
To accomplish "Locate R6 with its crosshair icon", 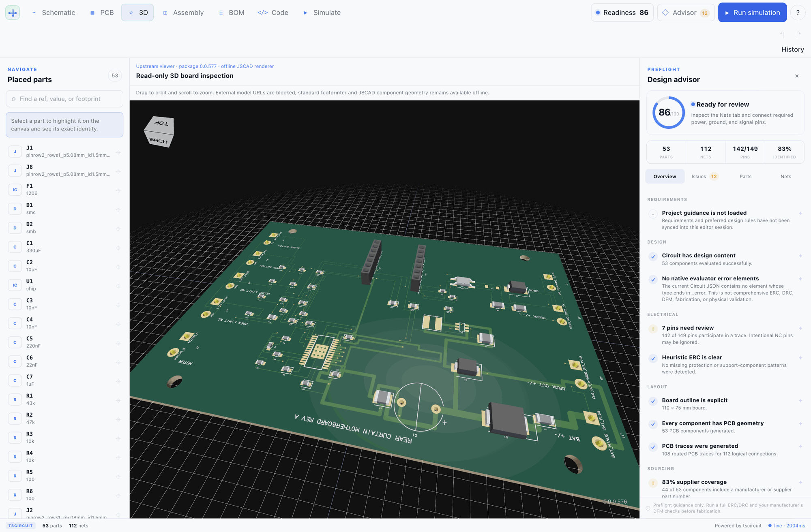I will point(118,496).
